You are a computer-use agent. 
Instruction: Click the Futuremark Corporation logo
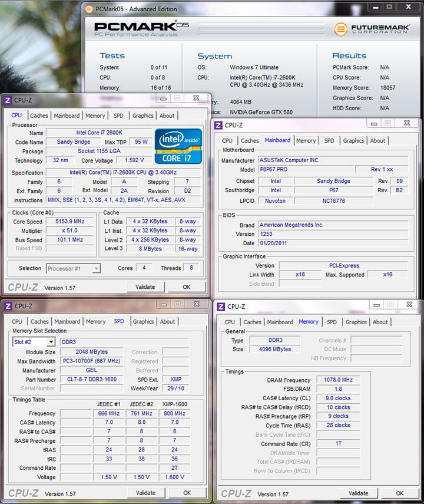[372, 29]
